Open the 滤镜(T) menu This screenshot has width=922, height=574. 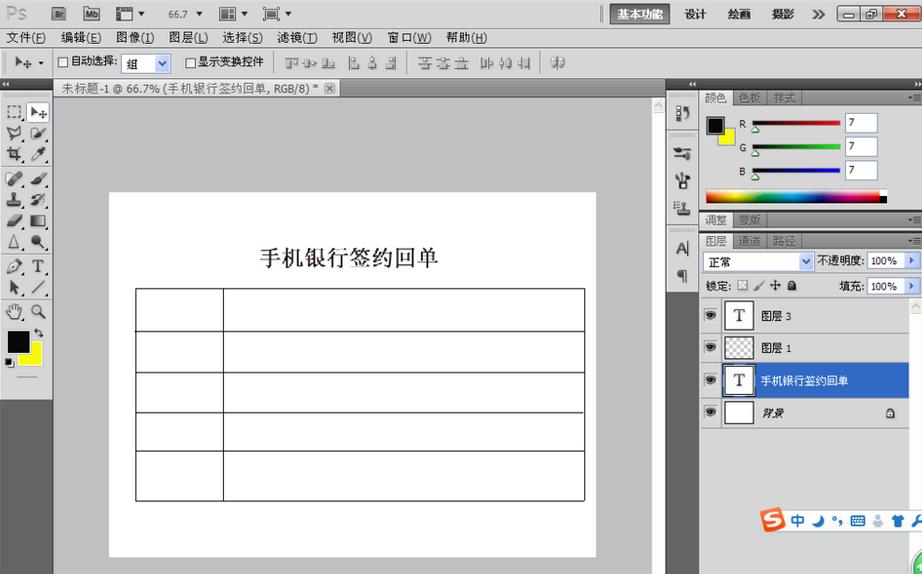[297, 38]
